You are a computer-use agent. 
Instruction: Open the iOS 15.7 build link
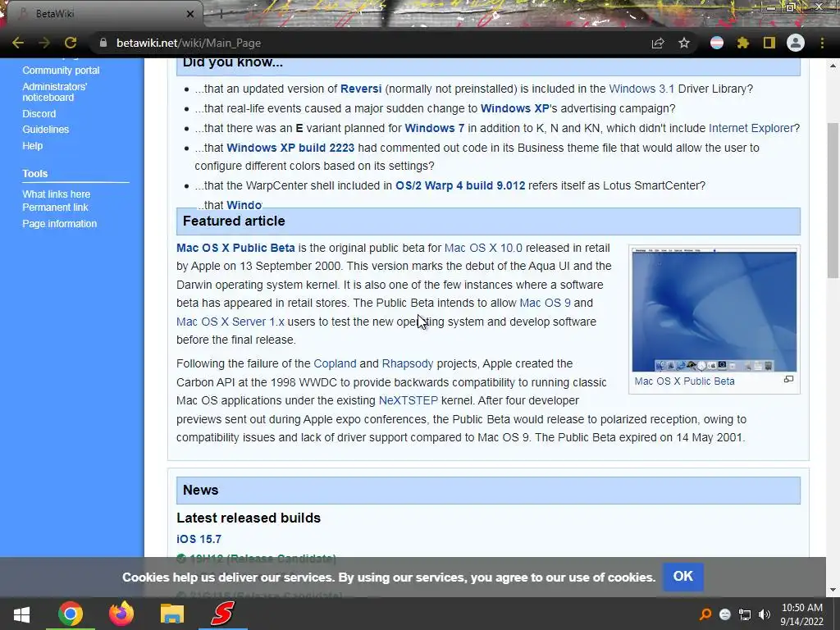click(x=199, y=539)
